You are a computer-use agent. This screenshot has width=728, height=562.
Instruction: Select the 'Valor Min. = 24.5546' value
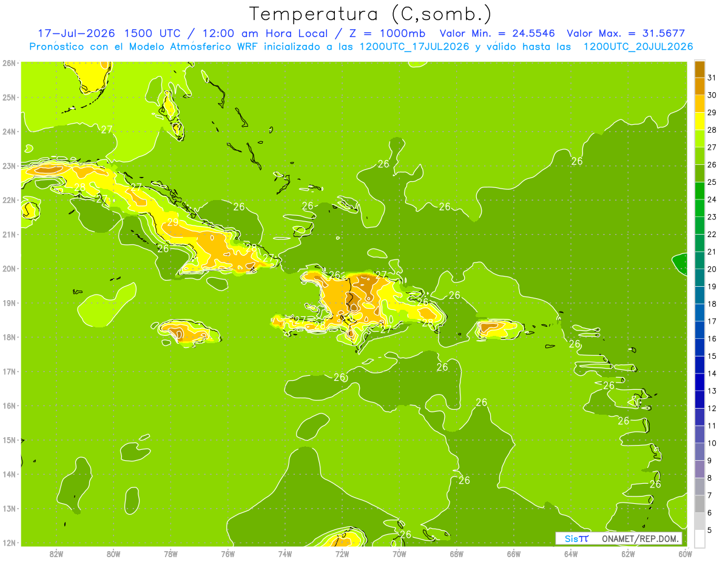(497, 33)
